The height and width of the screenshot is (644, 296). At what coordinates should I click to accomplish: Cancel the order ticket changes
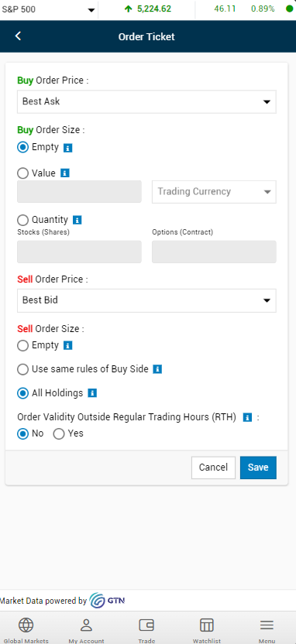coord(213,468)
